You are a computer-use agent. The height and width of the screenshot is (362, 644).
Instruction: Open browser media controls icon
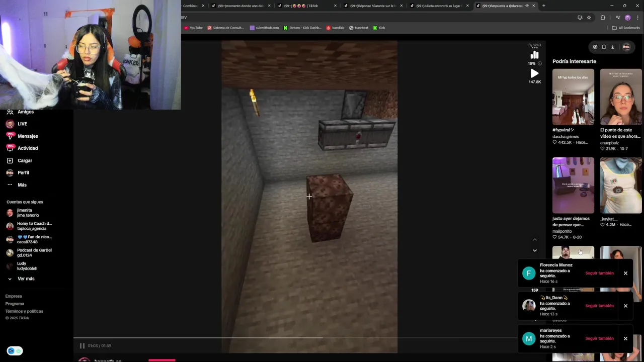pyautogui.click(x=618, y=18)
